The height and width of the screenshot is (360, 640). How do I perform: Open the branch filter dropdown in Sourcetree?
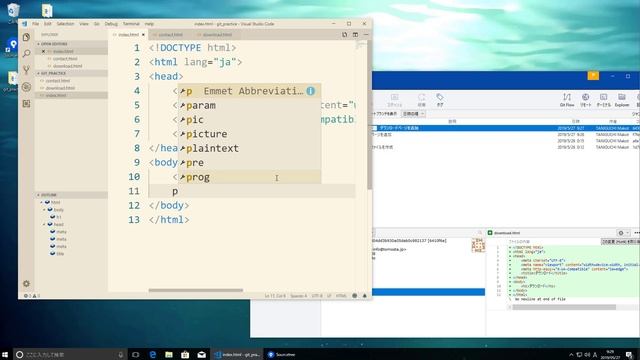[413, 114]
